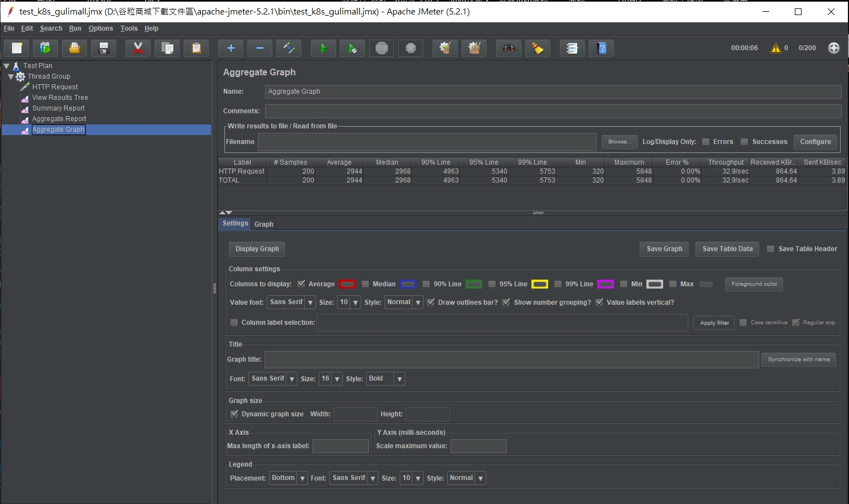Click the Cut scissors toolbar icon
This screenshot has width=849, height=504.
pos(138,49)
